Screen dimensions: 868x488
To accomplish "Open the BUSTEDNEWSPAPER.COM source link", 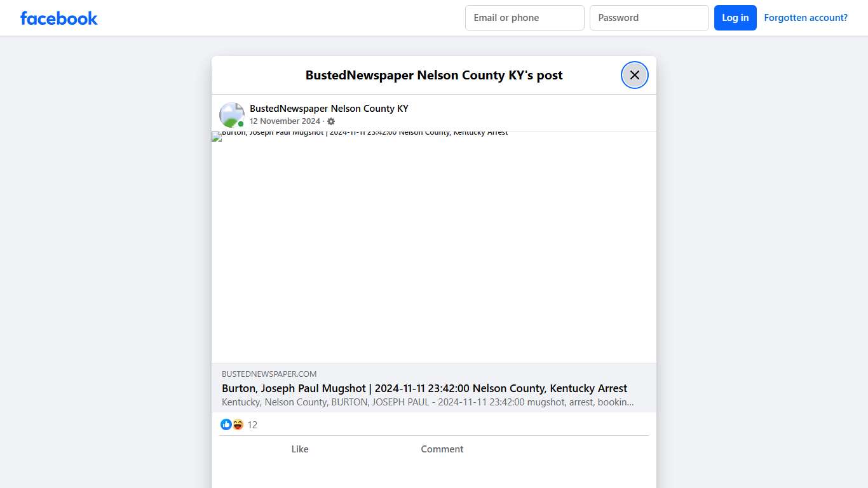I will [269, 374].
